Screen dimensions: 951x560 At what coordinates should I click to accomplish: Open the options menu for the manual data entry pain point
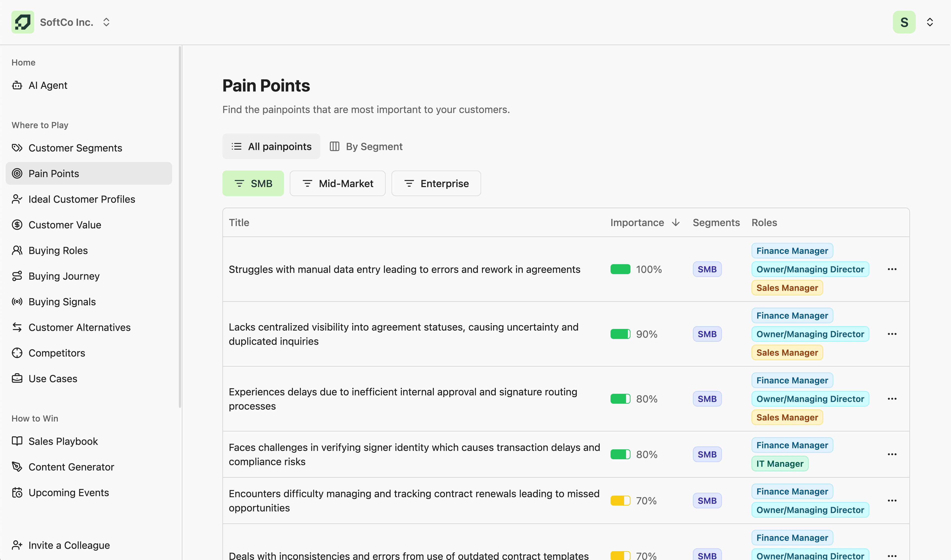[893, 269]
